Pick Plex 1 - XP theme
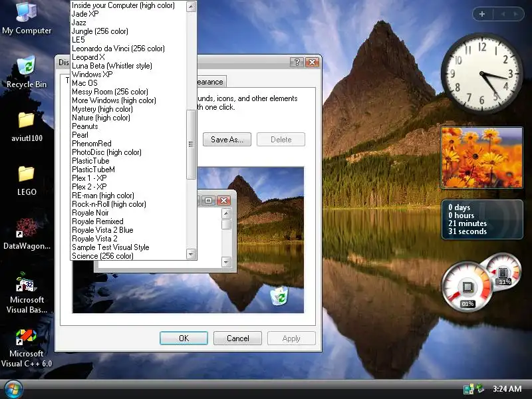Image resolution: width=532 pixels, height=399 pixels. tap(128, 178)
